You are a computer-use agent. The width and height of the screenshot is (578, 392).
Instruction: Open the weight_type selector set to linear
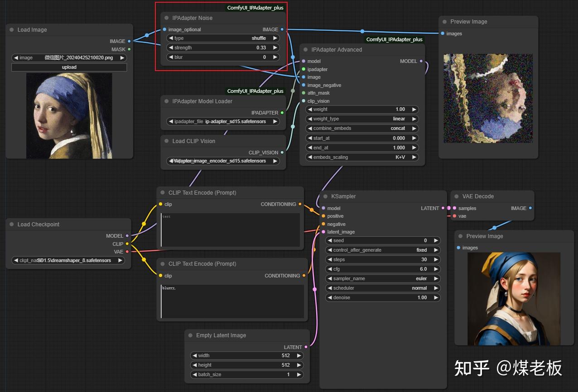[362, 119]
